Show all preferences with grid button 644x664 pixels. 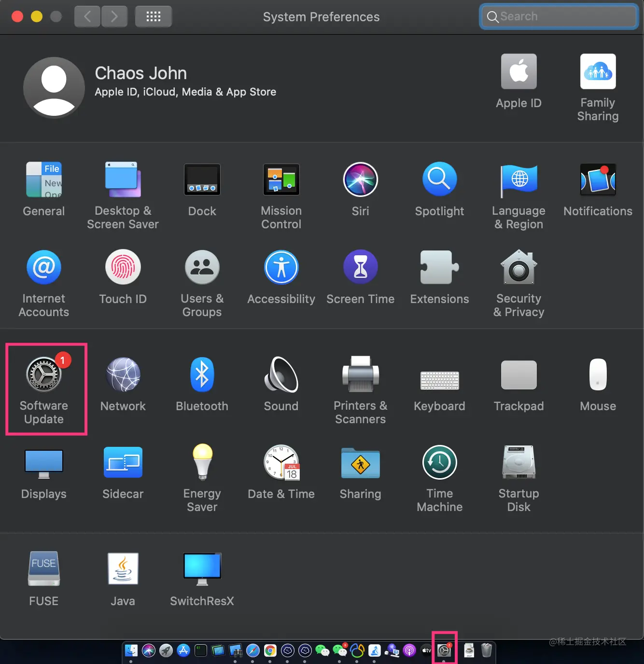coord(154,16)
